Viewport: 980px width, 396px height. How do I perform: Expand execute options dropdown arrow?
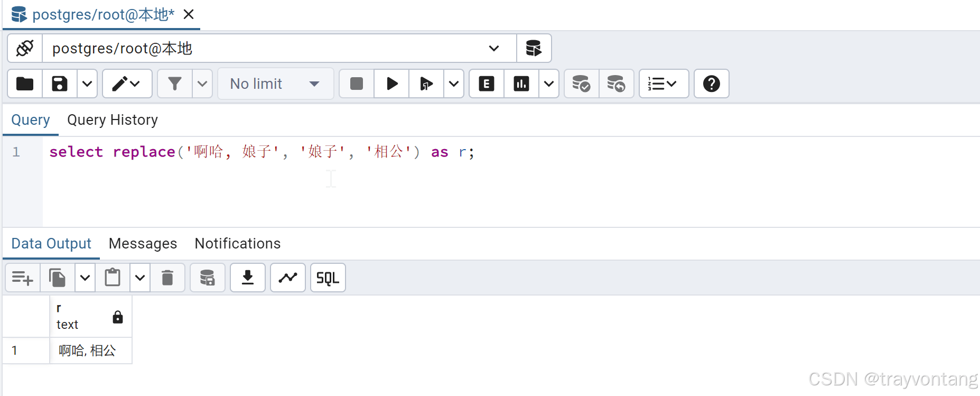(x=454, y=84)
